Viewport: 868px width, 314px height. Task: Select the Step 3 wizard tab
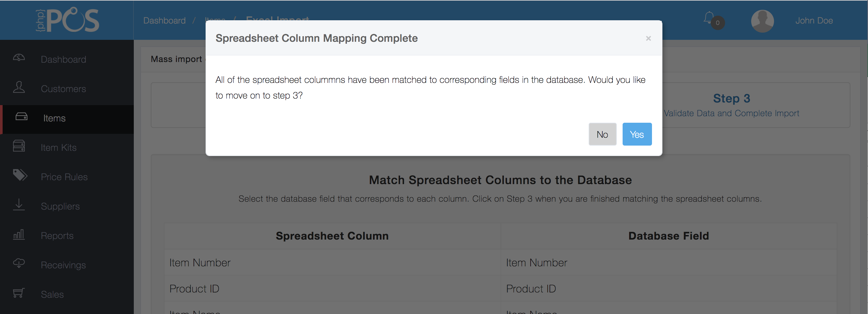pyautogui.click(x=731, y=105)
